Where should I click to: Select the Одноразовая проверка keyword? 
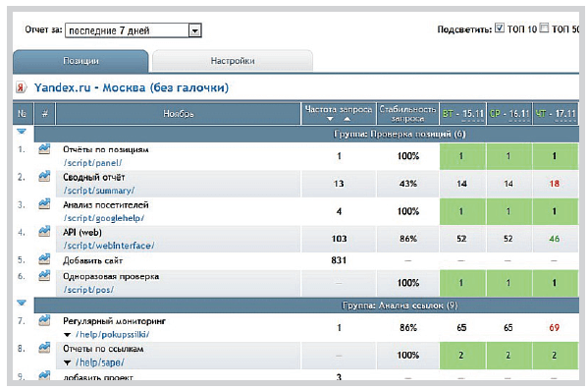[111, 276]
